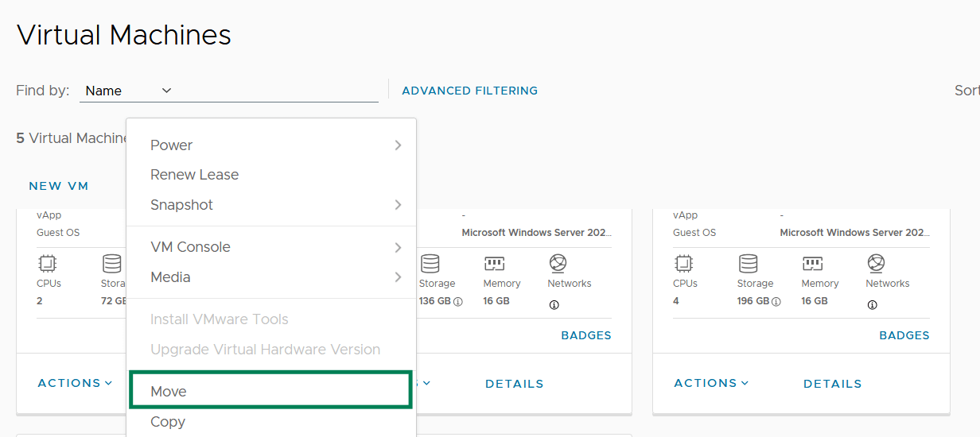Open ADVANCED FILTERING link
The image size is (980, 437).
coord(469,91)
